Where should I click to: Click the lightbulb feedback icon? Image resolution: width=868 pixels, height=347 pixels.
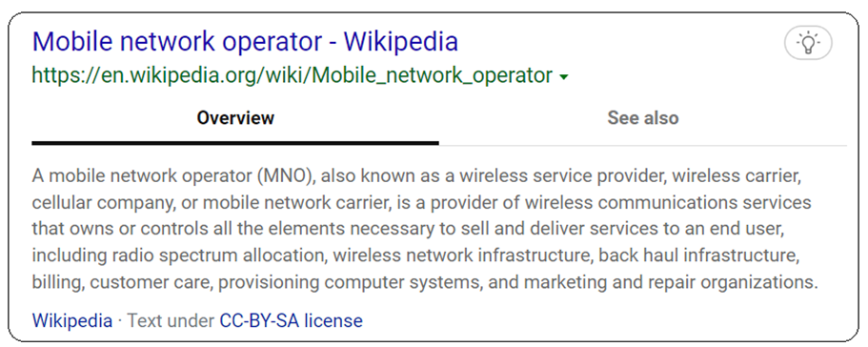808,43
